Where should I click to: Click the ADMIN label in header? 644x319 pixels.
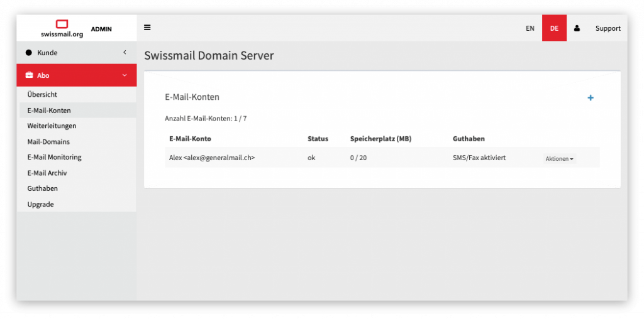click(101, 29)
